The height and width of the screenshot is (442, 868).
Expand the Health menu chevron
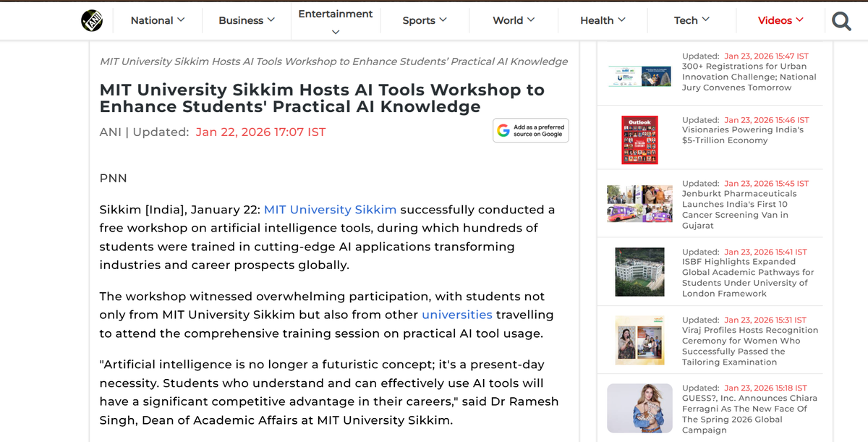(x=621, y=20)
